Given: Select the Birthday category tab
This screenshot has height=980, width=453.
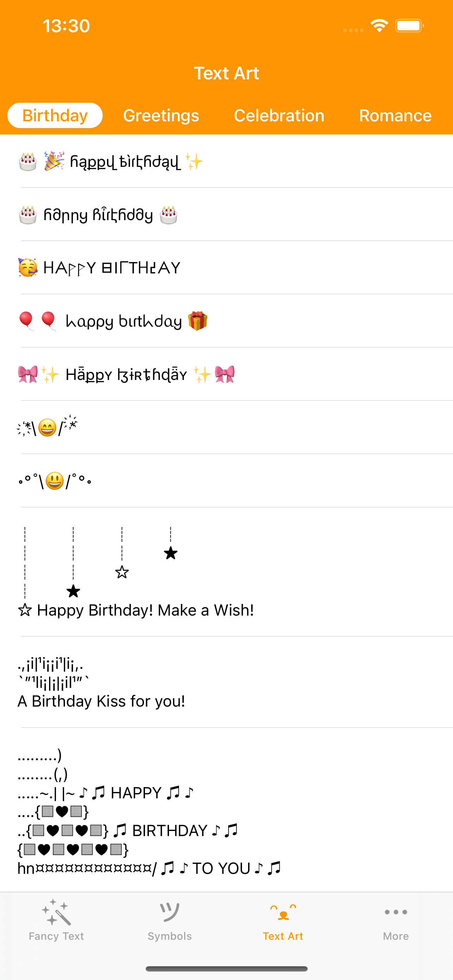Looking at the screenshot, I should [x=55, y=115].
